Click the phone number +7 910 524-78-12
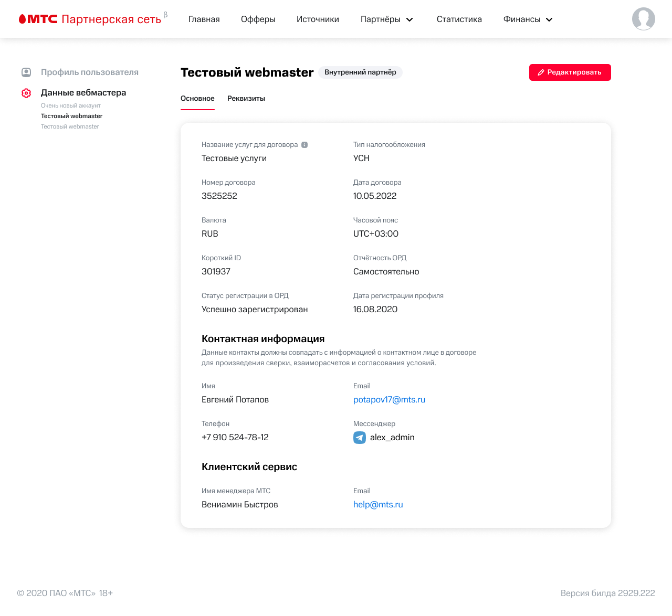 coord(235,438)
